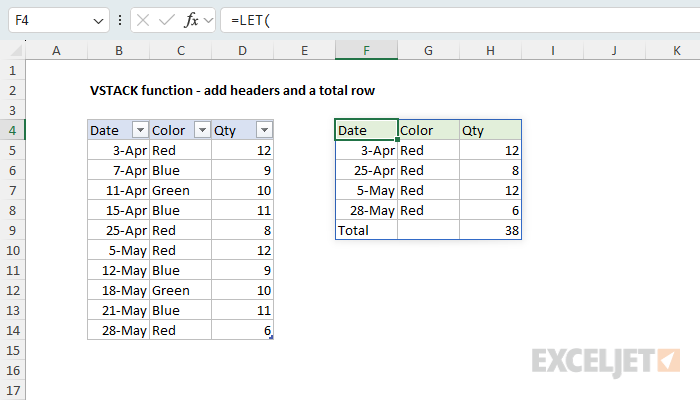Click the fill handle on cell F4
The width and height of the screenshot is (700, 400).
[x=397, y=139]
